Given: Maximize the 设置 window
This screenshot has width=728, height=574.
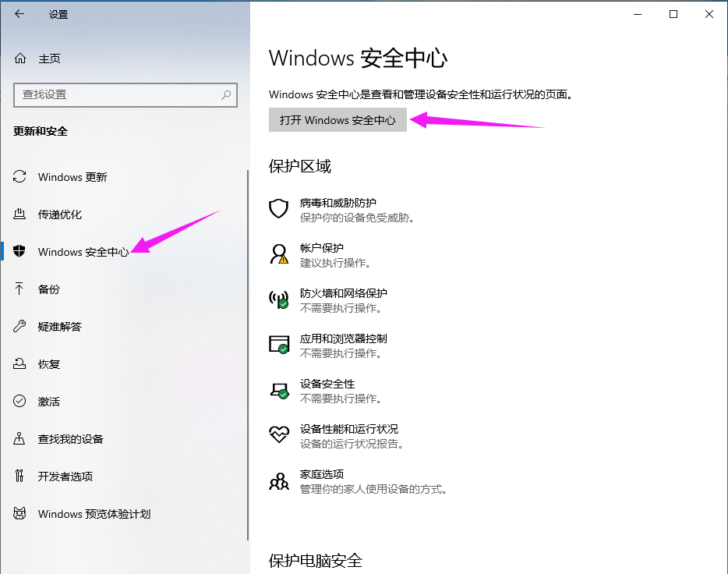Looking at the screenshot, I should (x=673, y=14).
